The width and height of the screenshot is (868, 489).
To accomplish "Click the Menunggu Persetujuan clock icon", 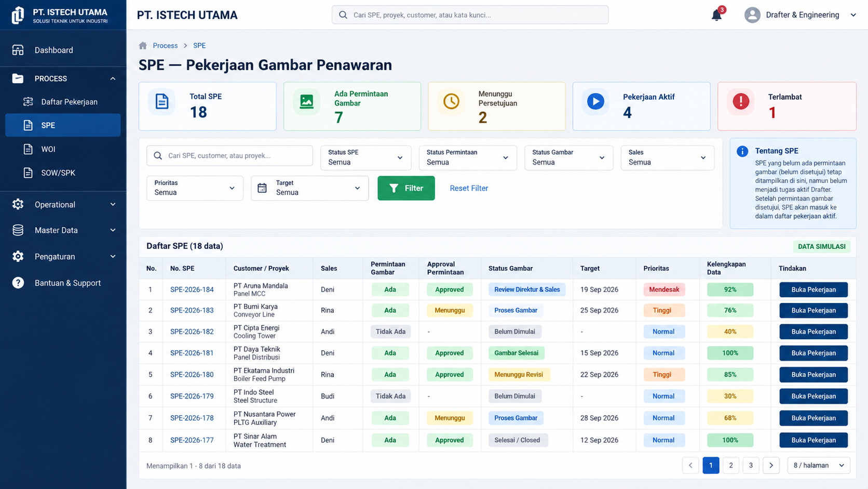I will tap(451, 101).
